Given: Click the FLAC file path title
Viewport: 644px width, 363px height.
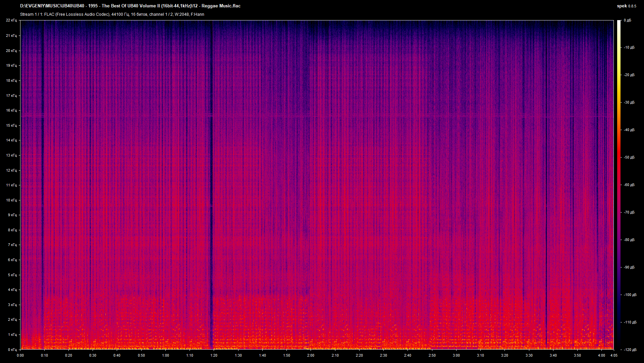Looking at the screenshot, I should coord(130,6).
